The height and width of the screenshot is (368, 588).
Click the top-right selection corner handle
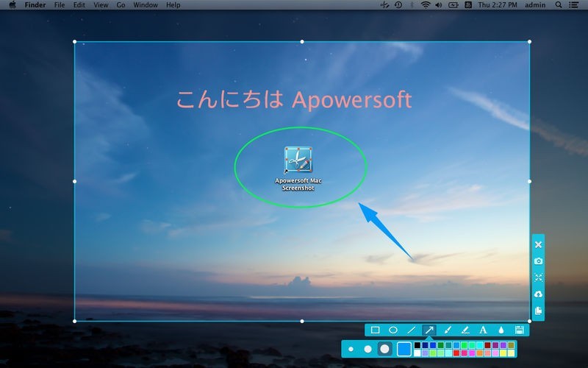coord(529,42)
